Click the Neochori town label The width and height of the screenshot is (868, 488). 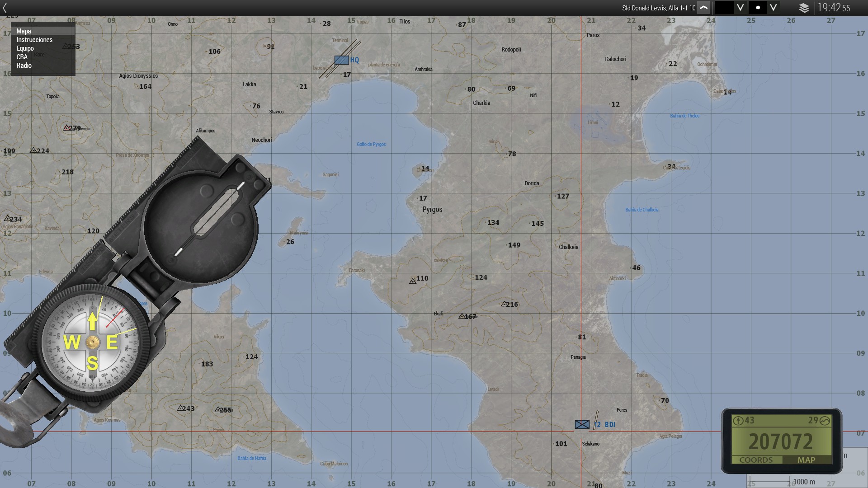[x=262, y=140]
